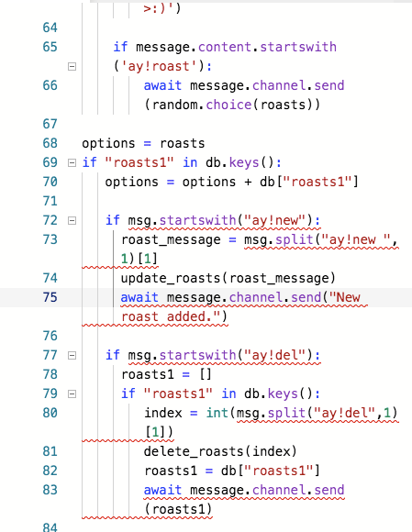
Task: Collapse the fold marker beside ('ay!roast'):
Action: coord(72,66)
